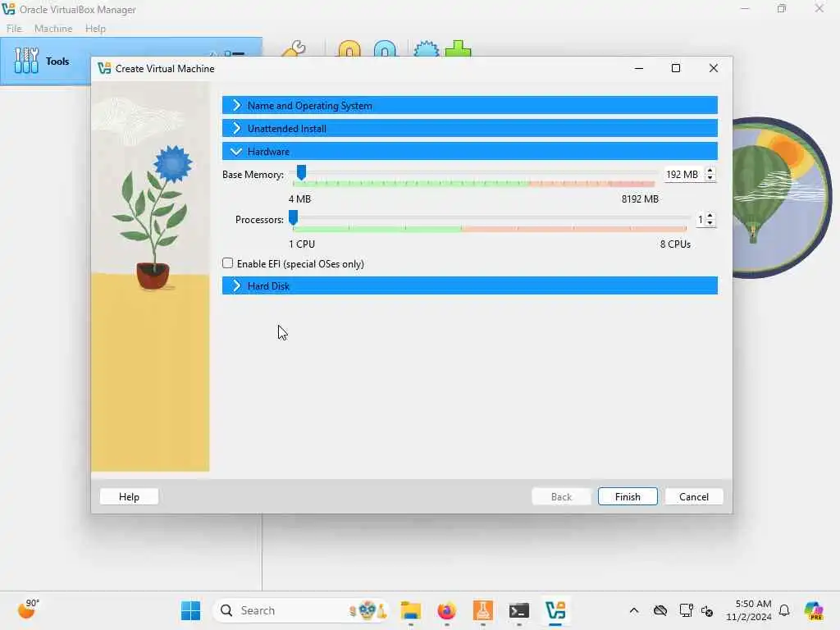Open the terminal app in the taskbar
The width and height of the screenshot is (840, 630).
(519, 610)
